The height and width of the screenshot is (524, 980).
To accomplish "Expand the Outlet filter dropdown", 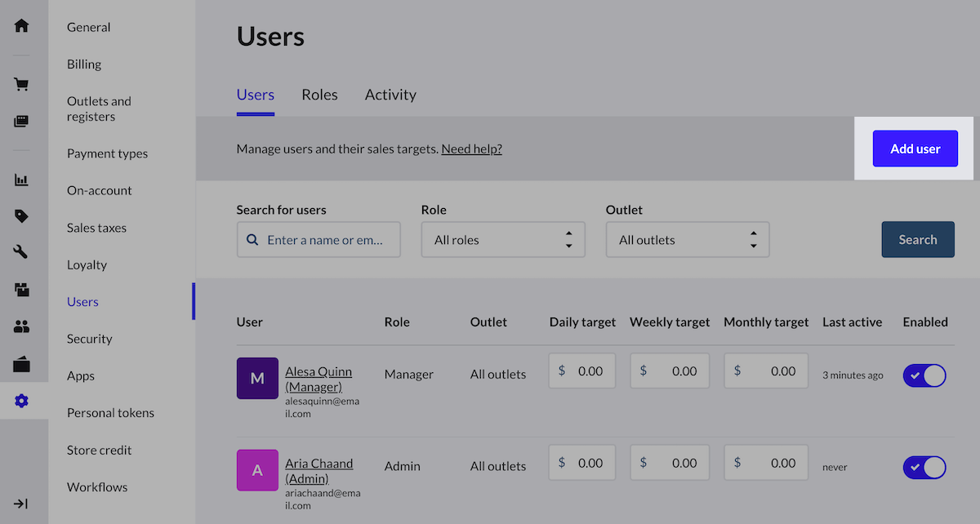I will click(x=688, y=240).
